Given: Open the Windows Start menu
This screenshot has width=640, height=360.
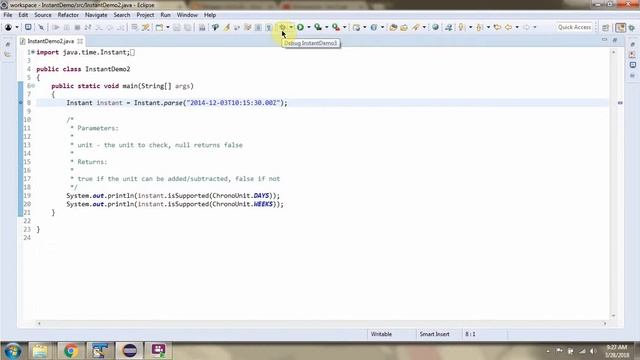Looking at the screenshot, I should (12, 351).
